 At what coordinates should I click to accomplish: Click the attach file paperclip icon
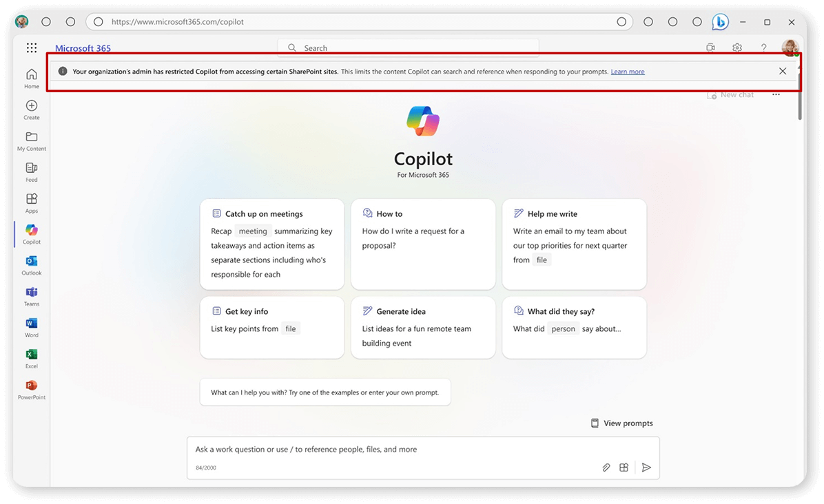606,468
